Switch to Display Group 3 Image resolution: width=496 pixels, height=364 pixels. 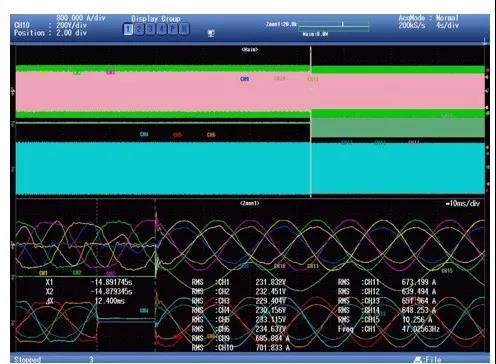[150, 29]
